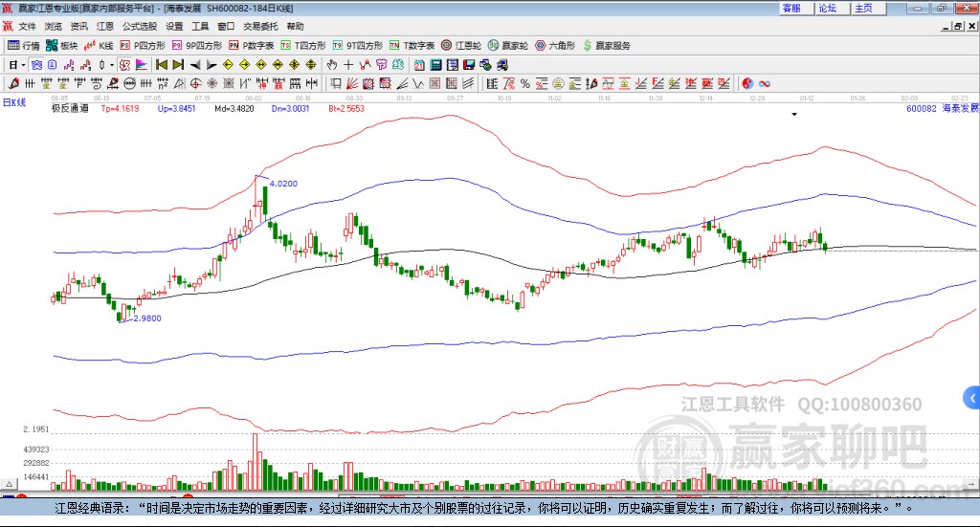Open the 9T四方形 time square

pyautogui.click(x=358, y=46)
